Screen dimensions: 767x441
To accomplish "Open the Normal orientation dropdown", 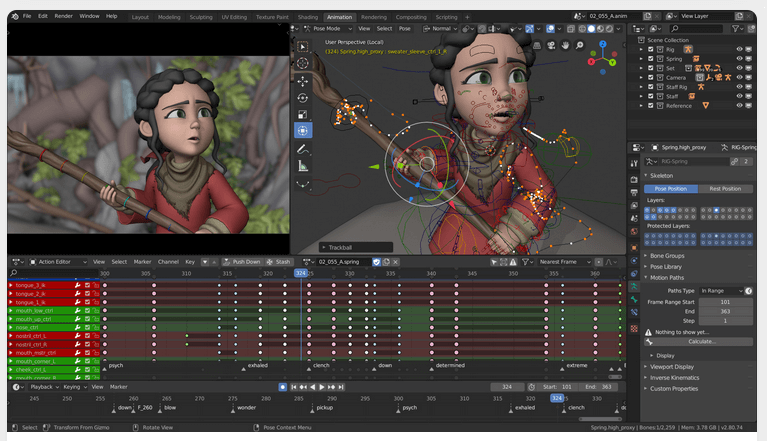I will click(x=440, y=29).
